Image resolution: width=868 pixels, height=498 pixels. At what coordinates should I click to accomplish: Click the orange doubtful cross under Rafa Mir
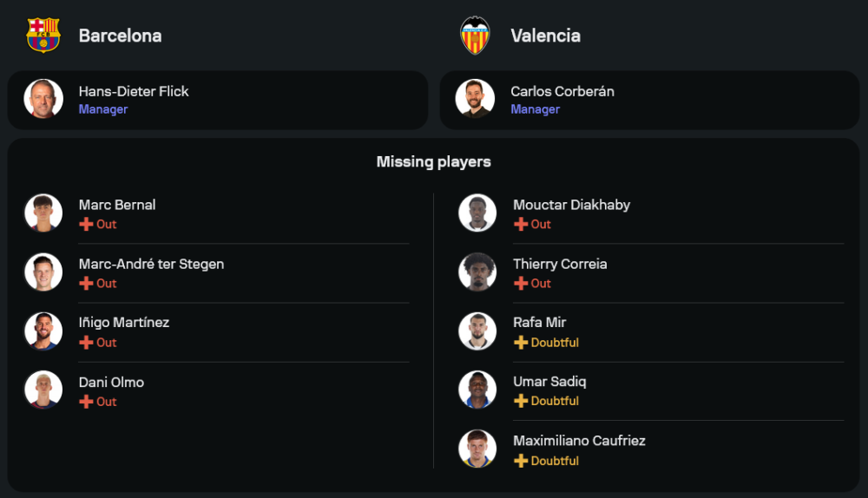click(x=521, y=343)
